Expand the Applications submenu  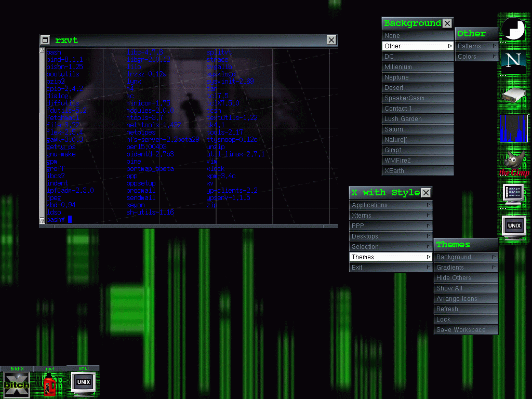coord(391,205)
